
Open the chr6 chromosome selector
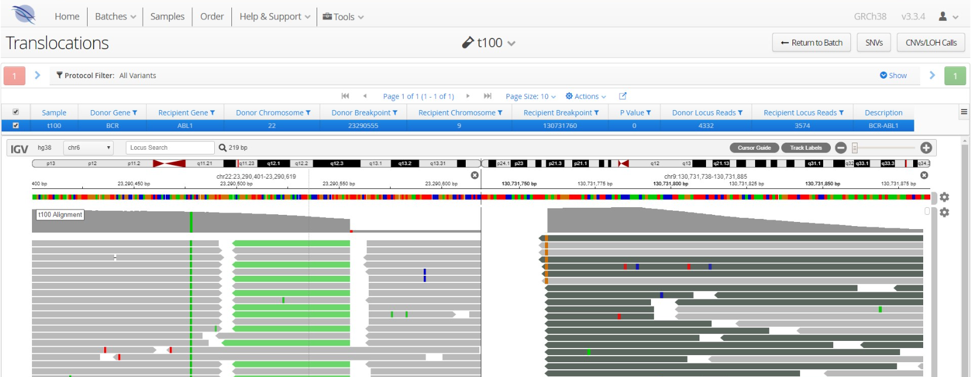[88, 147]
